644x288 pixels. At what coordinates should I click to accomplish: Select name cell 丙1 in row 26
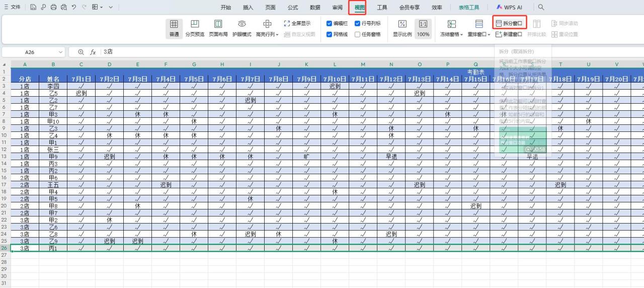point(53,248)
